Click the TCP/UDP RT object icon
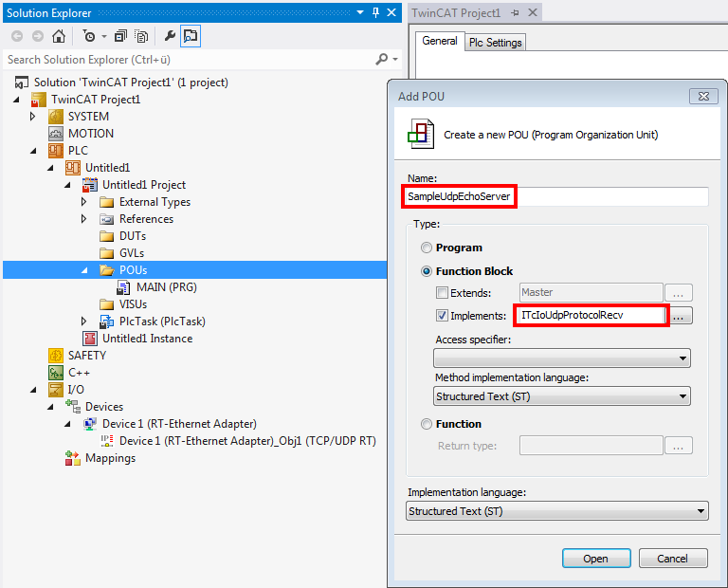This screenshot has width=728, height=588. tap(107, 440)
